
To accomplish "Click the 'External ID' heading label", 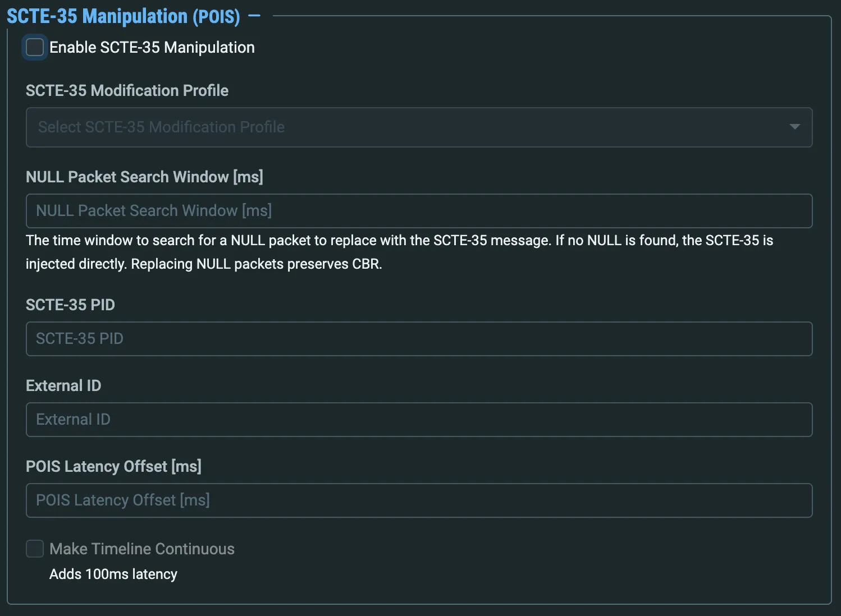I will point(63,385).
